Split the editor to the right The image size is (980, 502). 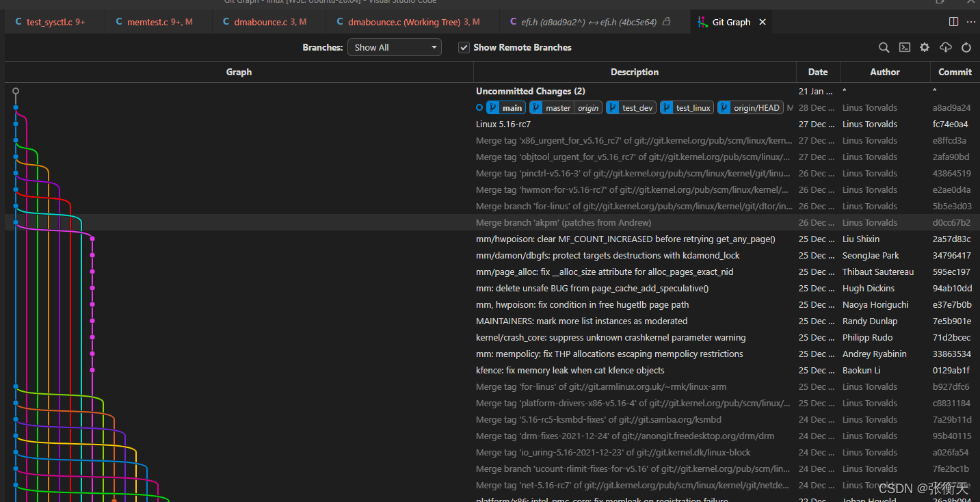tap(953, 22)
